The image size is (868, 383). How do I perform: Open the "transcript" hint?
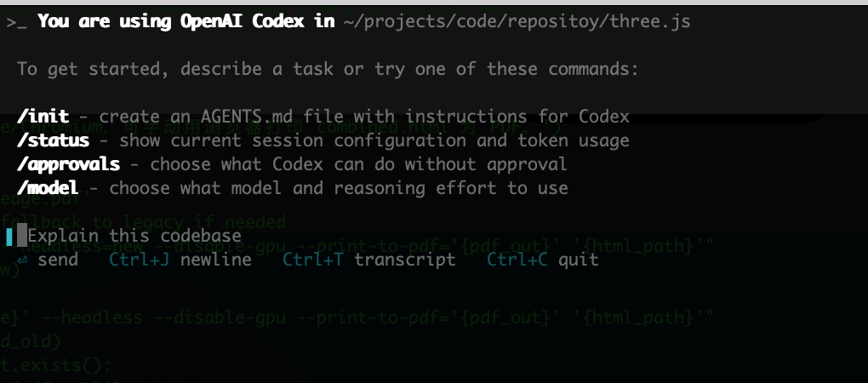(x=405, y=260)
